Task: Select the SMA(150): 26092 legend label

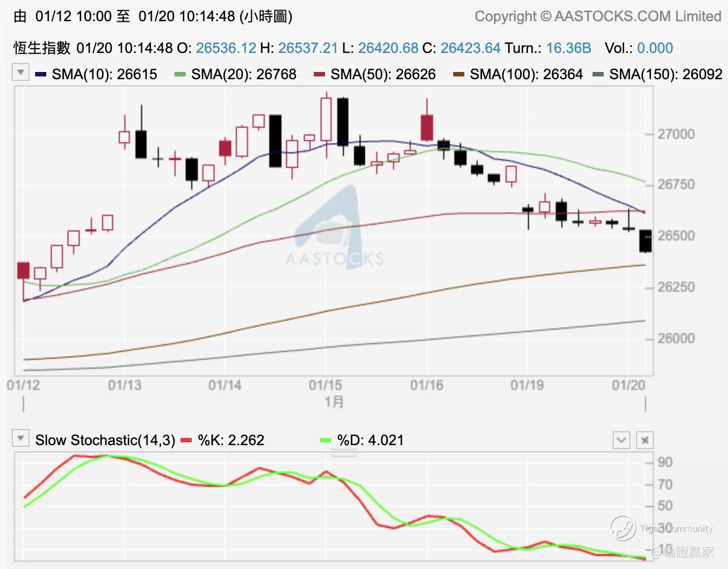Action: pyautogui.click(x=666, y=74)
